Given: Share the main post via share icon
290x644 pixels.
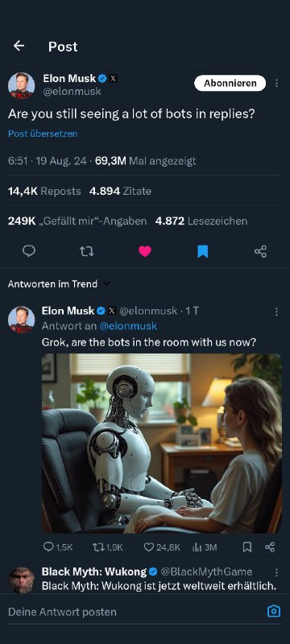Looking at the screenshot, I should click(x=260, y=251).
